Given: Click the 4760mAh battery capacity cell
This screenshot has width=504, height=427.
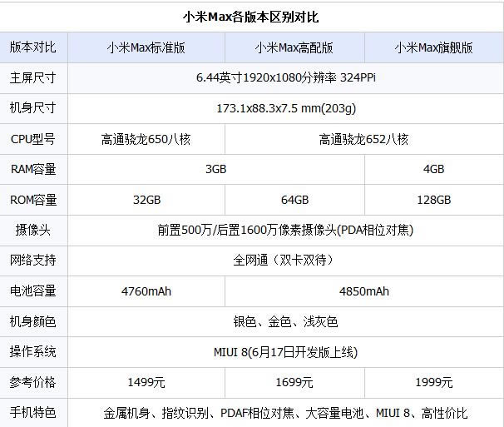Looking at the screenshot, I should click(x=146, y=291).
